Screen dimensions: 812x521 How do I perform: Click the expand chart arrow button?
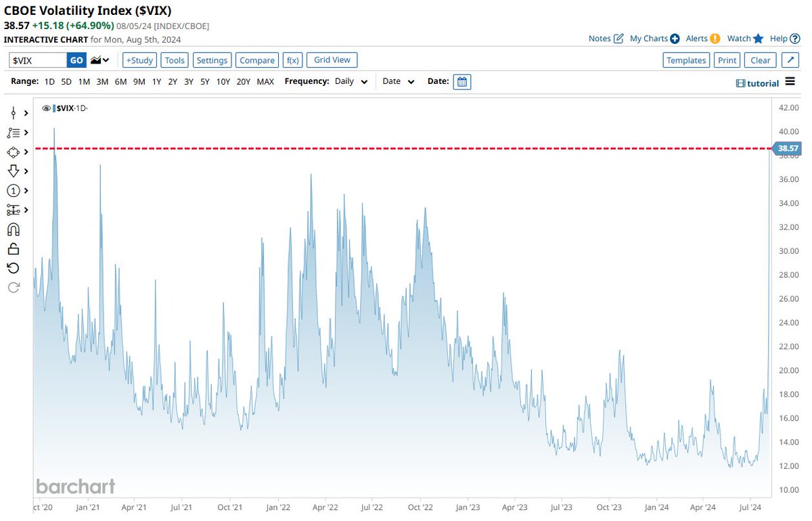790,60
